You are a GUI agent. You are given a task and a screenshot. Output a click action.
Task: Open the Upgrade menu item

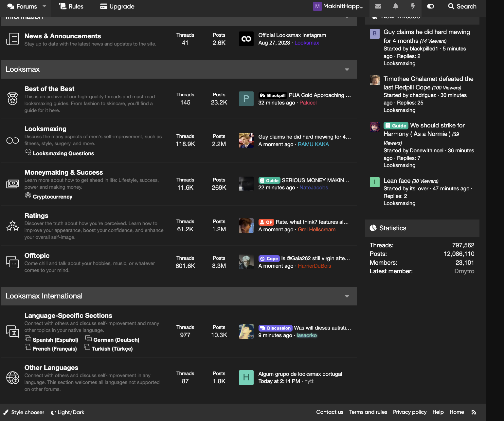tap(117, 6)
